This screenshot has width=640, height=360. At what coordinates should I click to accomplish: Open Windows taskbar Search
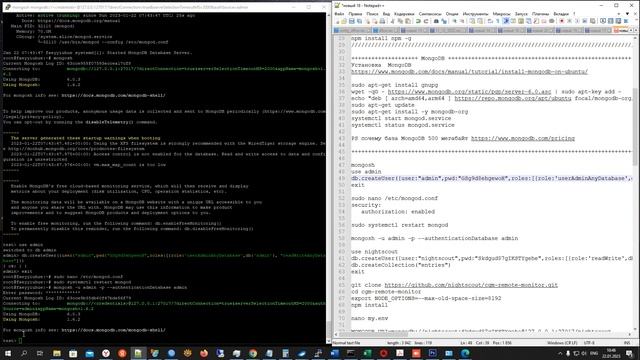24,353
